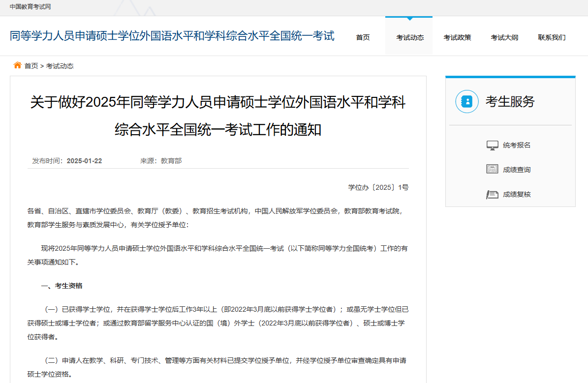Click the site title about 同等学力 exam

point(172,36)
